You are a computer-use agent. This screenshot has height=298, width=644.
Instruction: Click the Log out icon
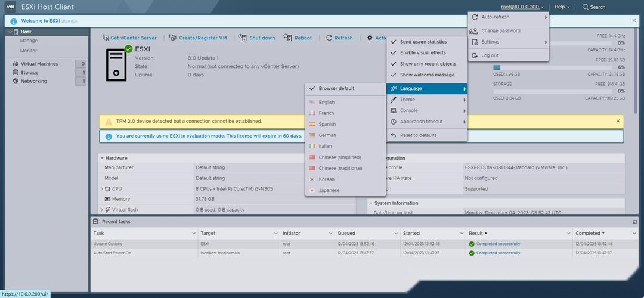(x=475, y=55)
